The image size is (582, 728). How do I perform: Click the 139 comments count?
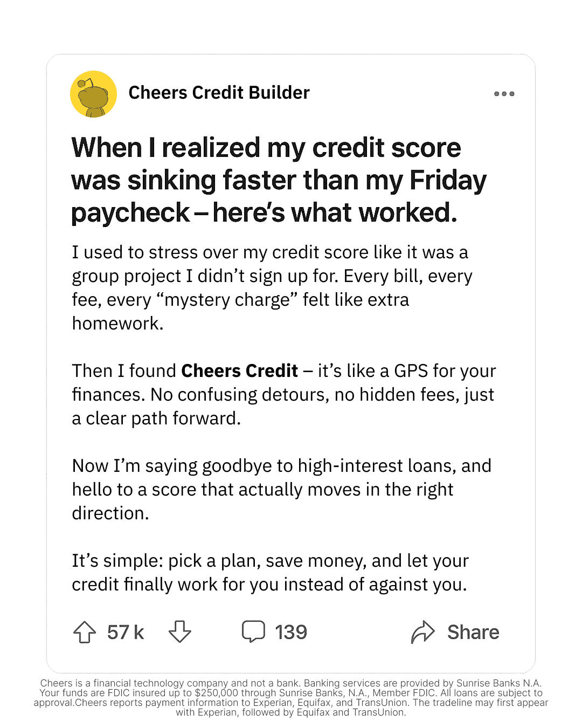coord(291,632)
